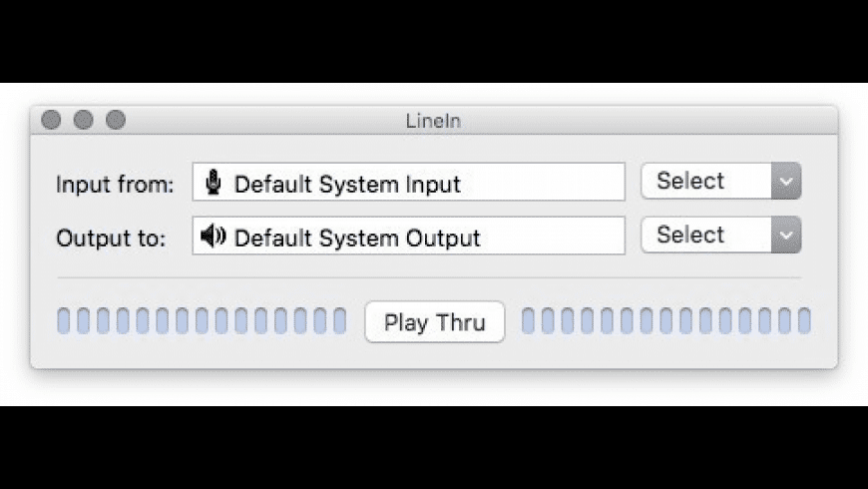This screenshot has height=489, width=868.
Task: Click the LineIn window title
Action: pos(433,121)
